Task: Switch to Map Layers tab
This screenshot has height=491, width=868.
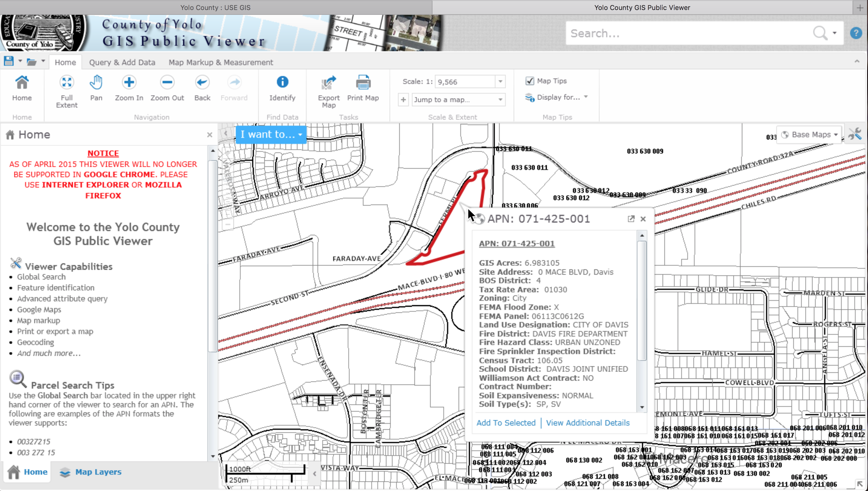Action: [91, 472]
